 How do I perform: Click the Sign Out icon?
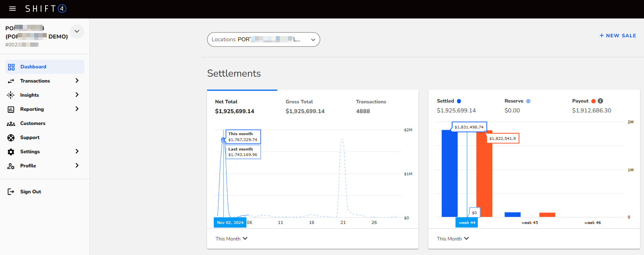11,192
